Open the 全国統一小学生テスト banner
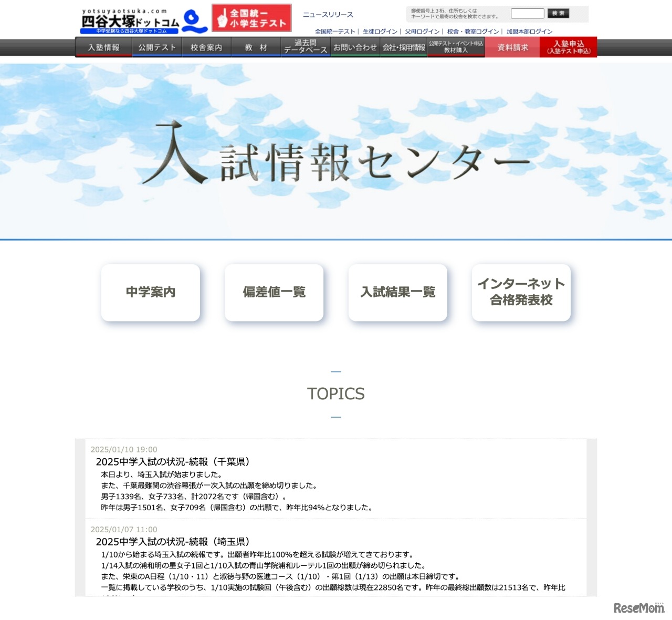The height and width of the screenshot is (620, 672). pos(251,18)
